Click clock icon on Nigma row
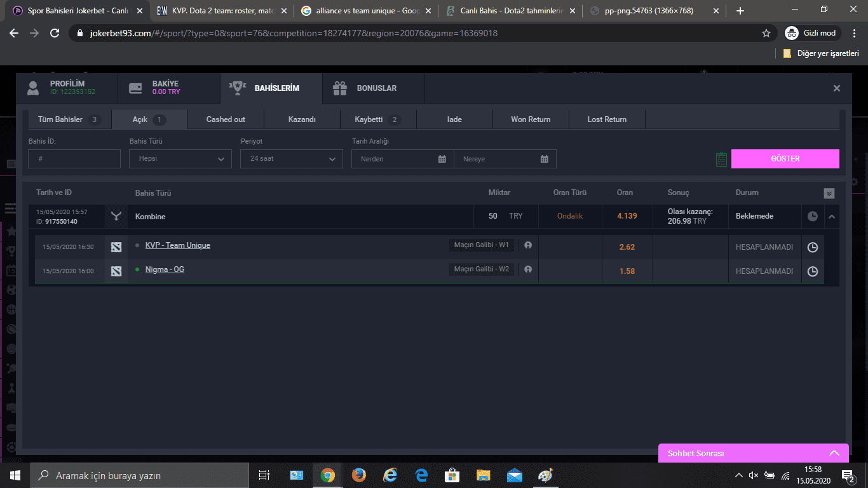868x488 pixels. (x=813, y=271)
